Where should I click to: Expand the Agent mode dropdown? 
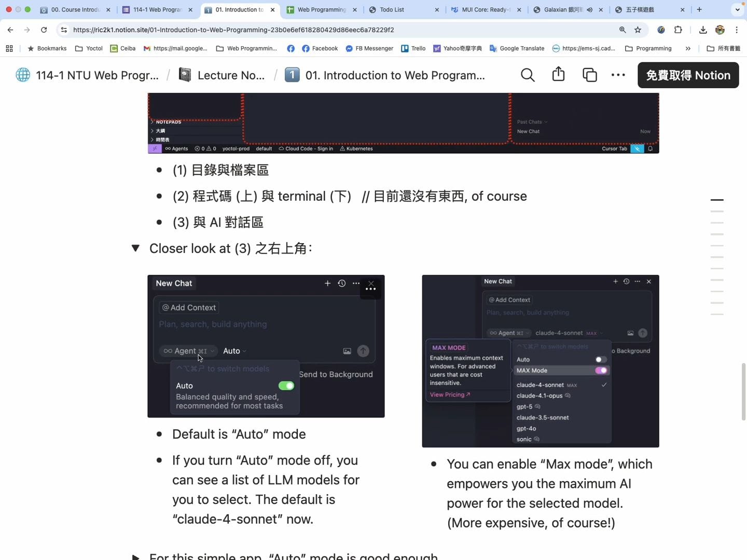[187, 351]
